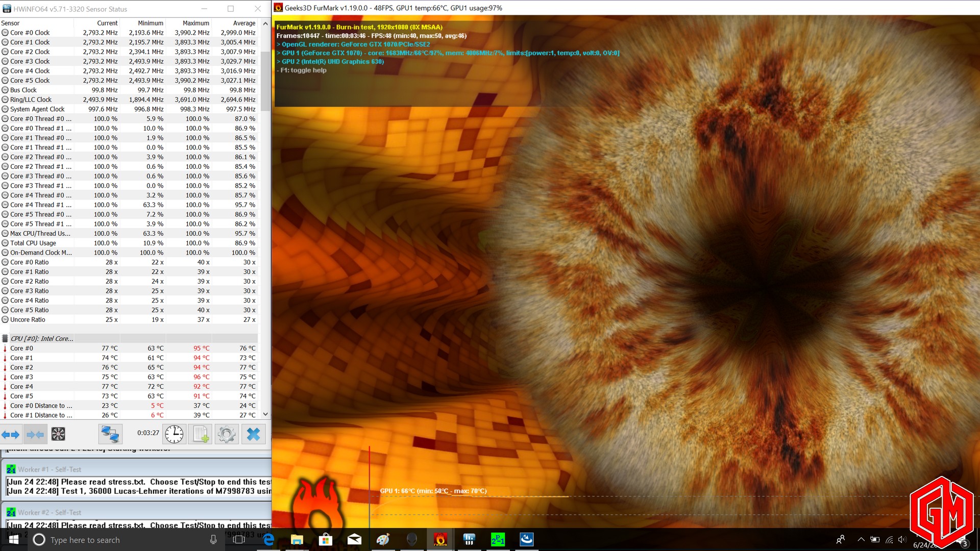Select CPU [#0]: Intel Core section header
The width and height of the screenshot is (980, 551).
[129, 339]
